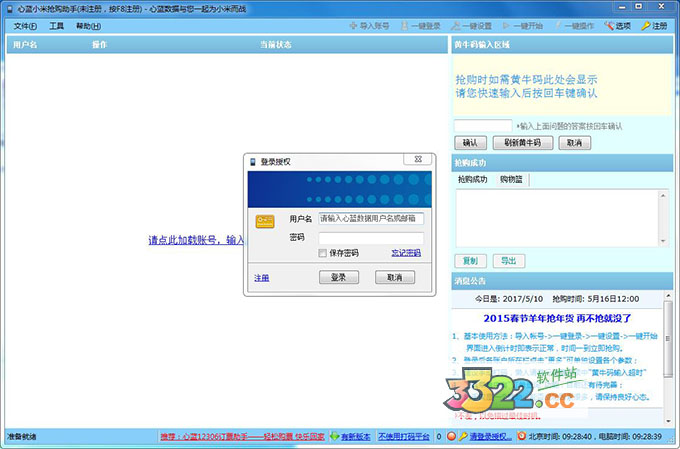Viewport: 680px width, 449px height.
Task: Open the red 推荐:心蓝12306订票助手 link
Action: (x=242, y=436)
